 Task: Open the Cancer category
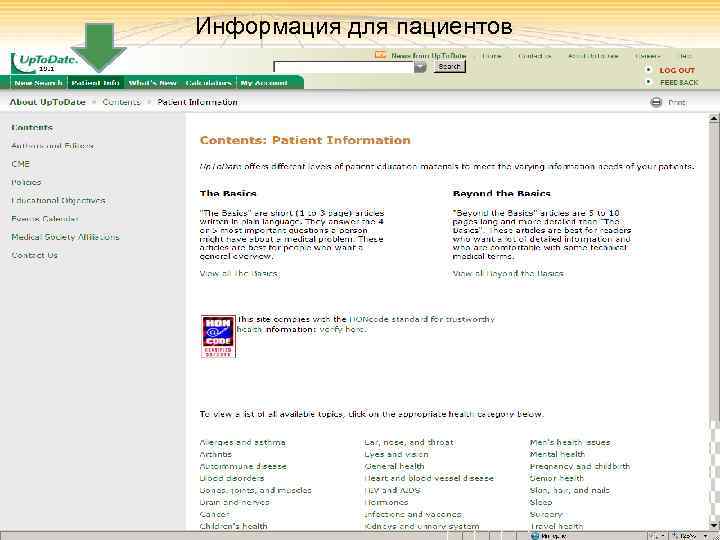pos(215,514)
